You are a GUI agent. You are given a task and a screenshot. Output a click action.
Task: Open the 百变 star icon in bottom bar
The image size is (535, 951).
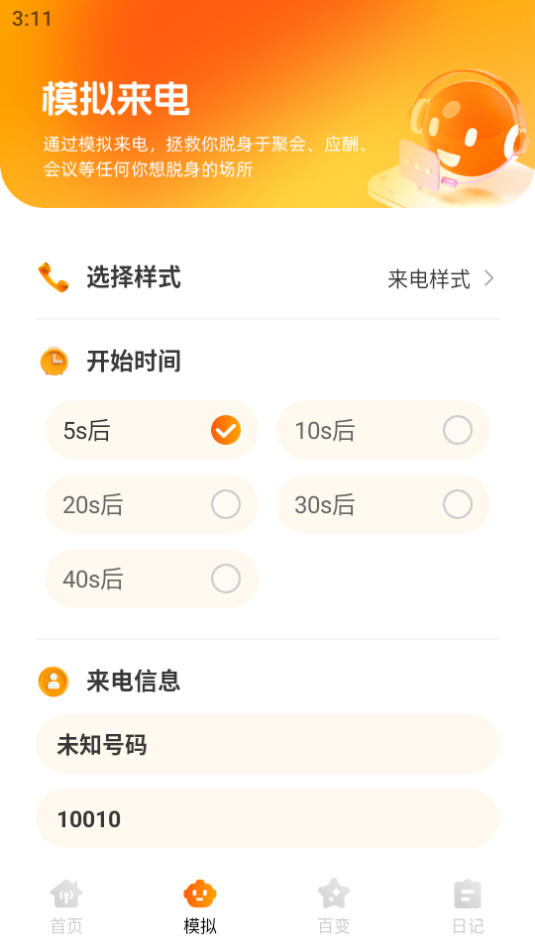coord(334,893)
